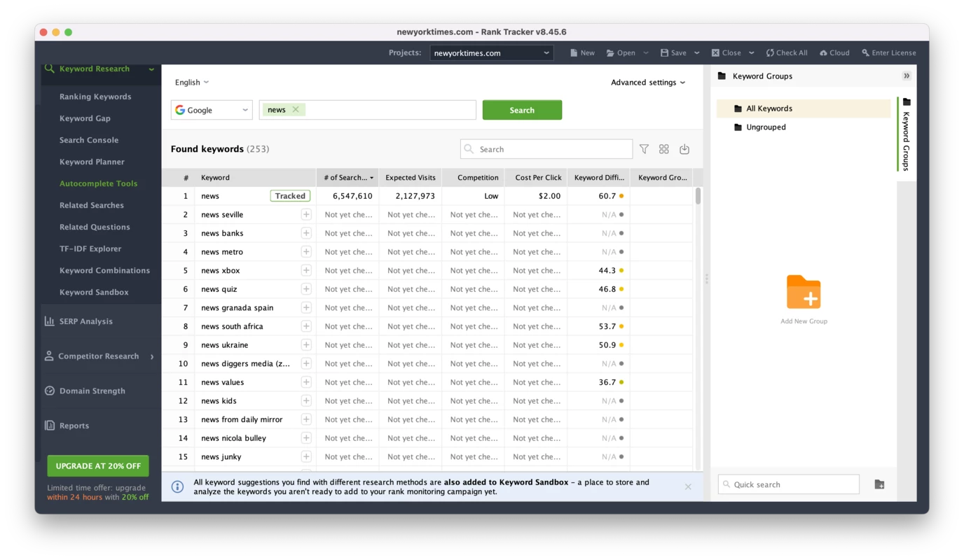964x560 pixels.
Task: Open Ranking Keywords in sidebar
Action: tap(95, 97)
